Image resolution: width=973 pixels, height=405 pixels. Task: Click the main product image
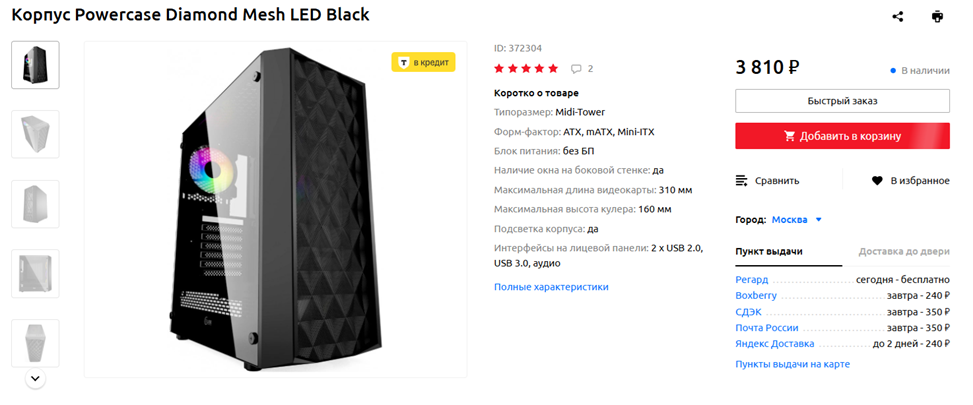click(275, 210)
